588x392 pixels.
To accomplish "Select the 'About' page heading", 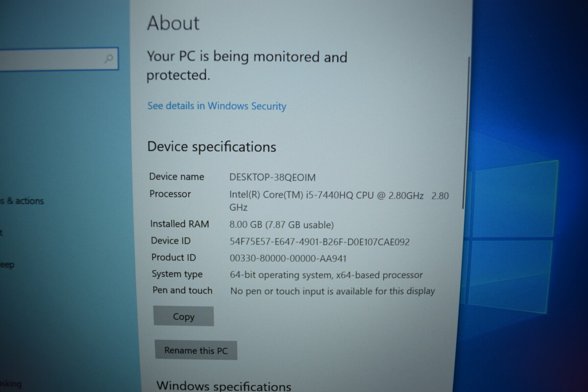I will click(x=173, y=23).
